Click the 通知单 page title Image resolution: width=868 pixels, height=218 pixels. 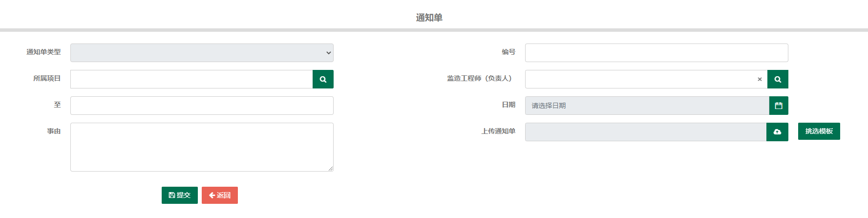[429, 18]
